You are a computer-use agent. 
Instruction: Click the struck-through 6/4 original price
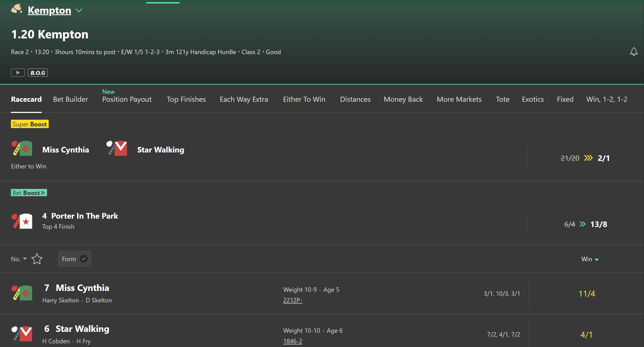[x=570, y=224]
